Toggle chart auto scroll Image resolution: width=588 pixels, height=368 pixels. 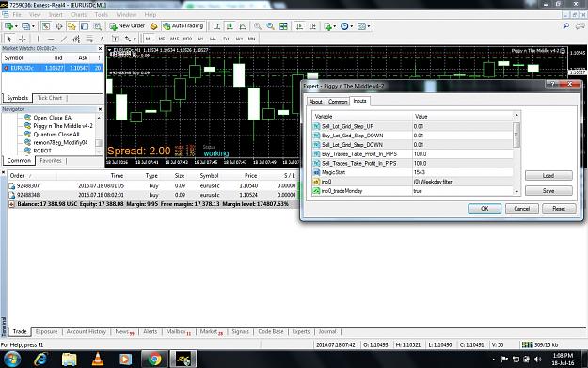tap(299, 26)
